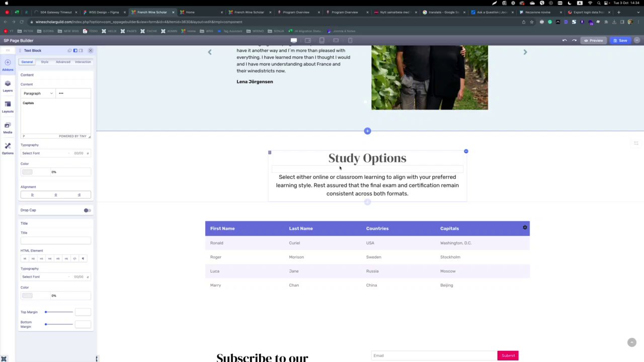Click the Email field in subscribe form
644x362 pixels.
[434, 355]
